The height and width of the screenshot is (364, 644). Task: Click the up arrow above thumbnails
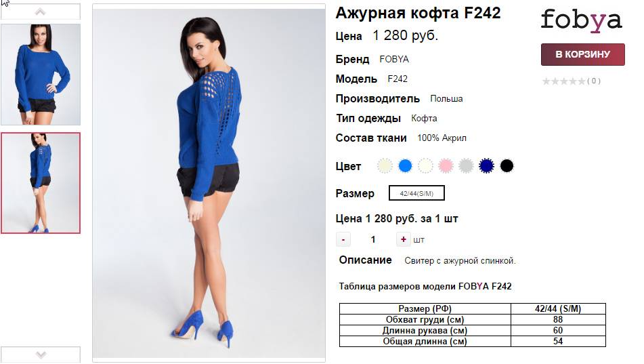[x=40, y=12]
